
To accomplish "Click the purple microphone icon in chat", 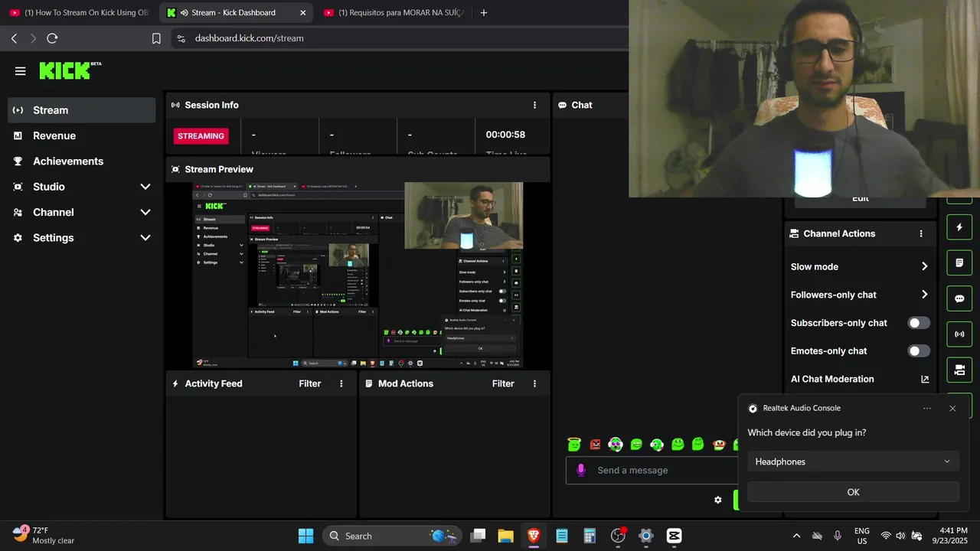I will (x=581, y=470).
